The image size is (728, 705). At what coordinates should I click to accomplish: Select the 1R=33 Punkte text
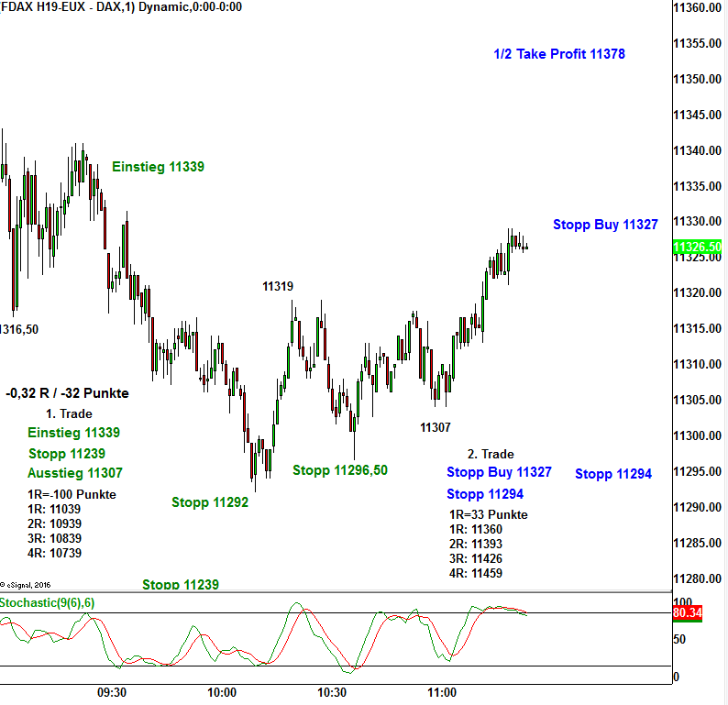pos(488,514)
